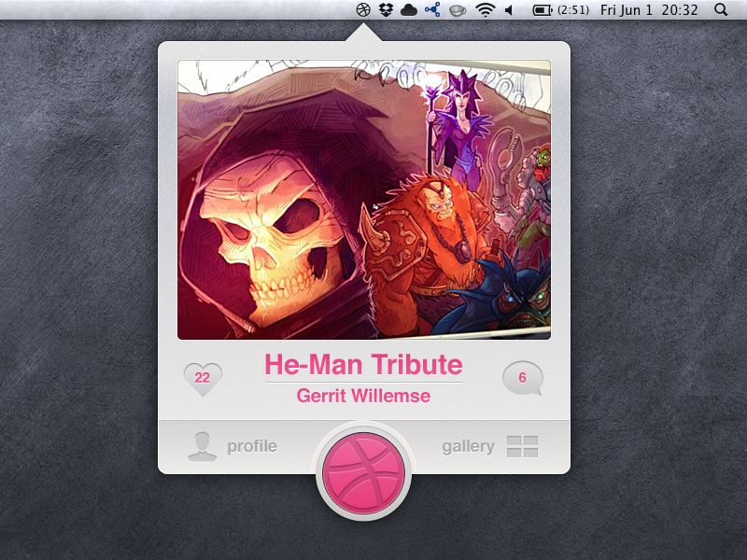Open Gerrit Willemse author link
The width and height of the screenshot is (747, 560).
pos(363,396)
